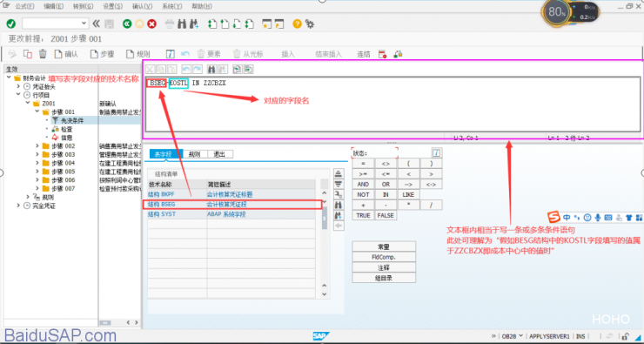The width and height of the screenshot is (644, 344).
Task: Click the TRUE button
Action: tap(363, 215)
